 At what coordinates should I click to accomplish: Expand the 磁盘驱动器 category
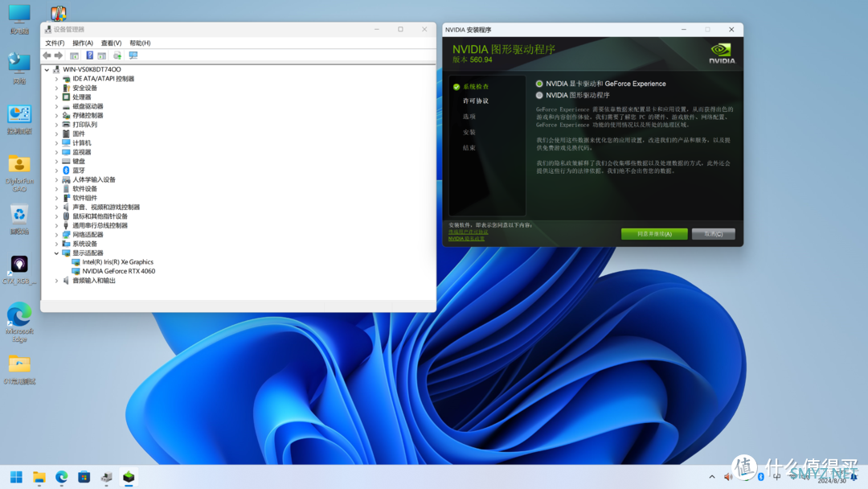[56, 106]
